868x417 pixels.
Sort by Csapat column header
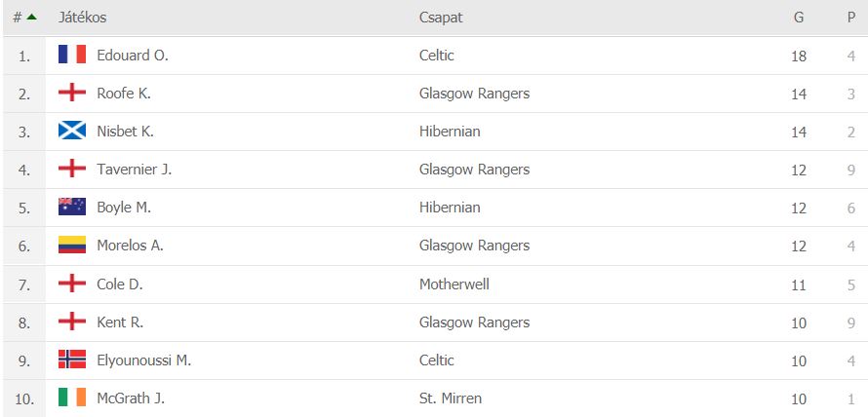pos(441,18)
